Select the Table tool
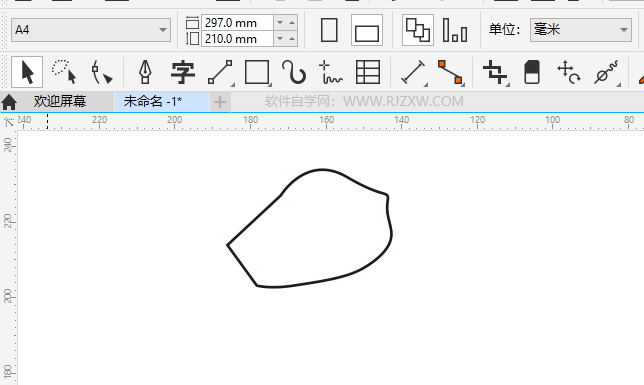Screen dimensions: 644x385 [x=368, y=72]
